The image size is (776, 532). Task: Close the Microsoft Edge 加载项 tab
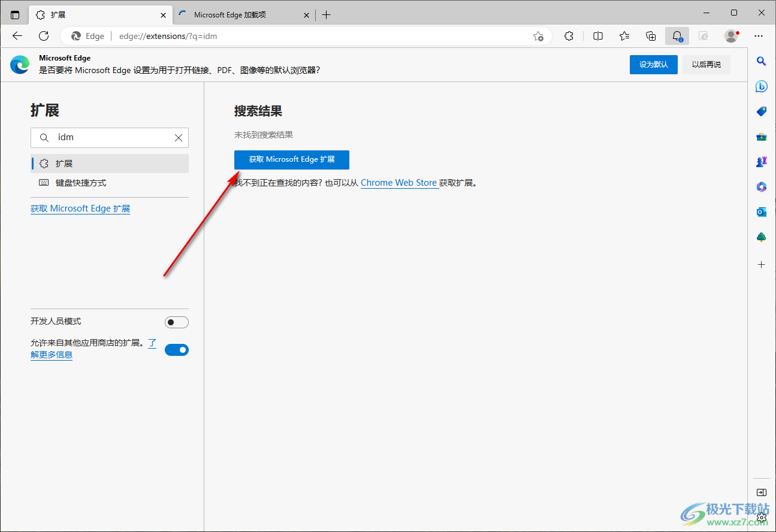tap(306, 15)
